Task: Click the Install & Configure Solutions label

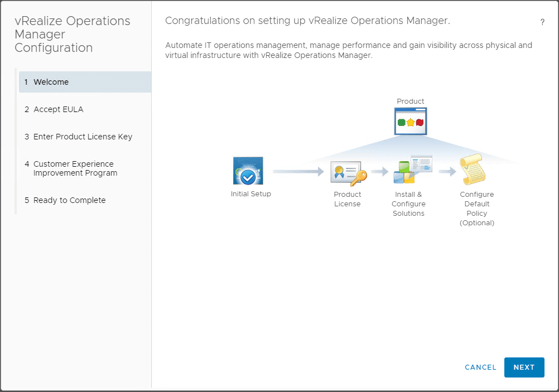Action: (408, 204)
